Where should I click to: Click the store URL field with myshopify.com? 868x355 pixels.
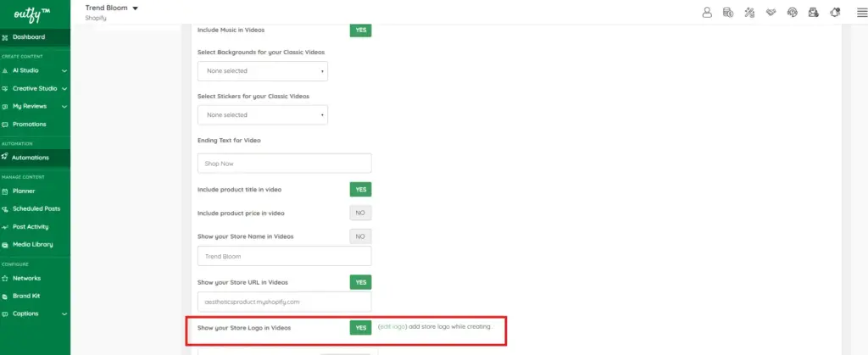tap(285, 302)
